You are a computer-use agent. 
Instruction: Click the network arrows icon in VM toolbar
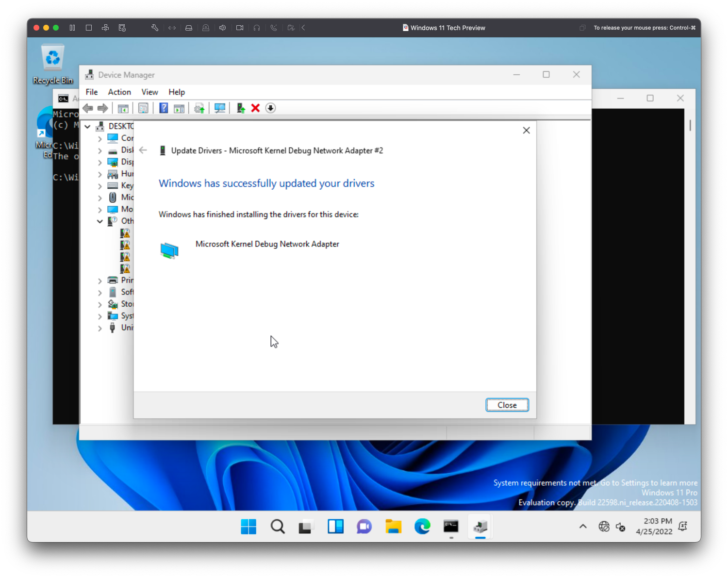(172, 28)
